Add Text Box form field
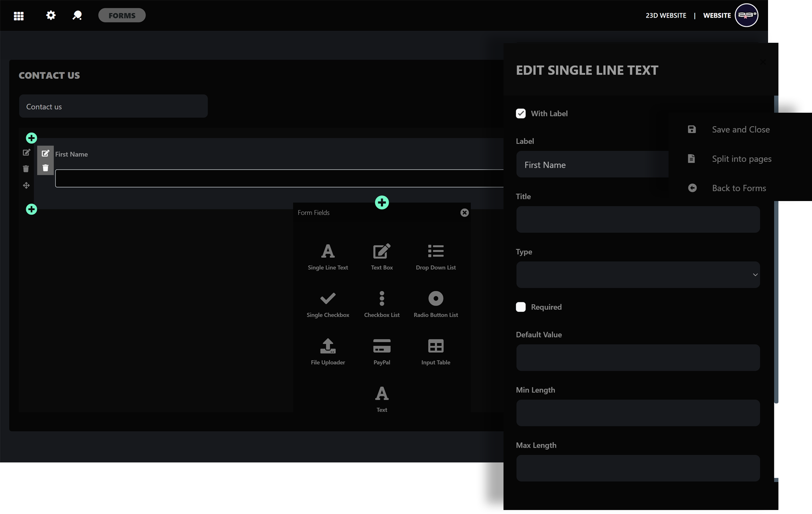Screen dimensions: 812x514 (x=382, y=257)
